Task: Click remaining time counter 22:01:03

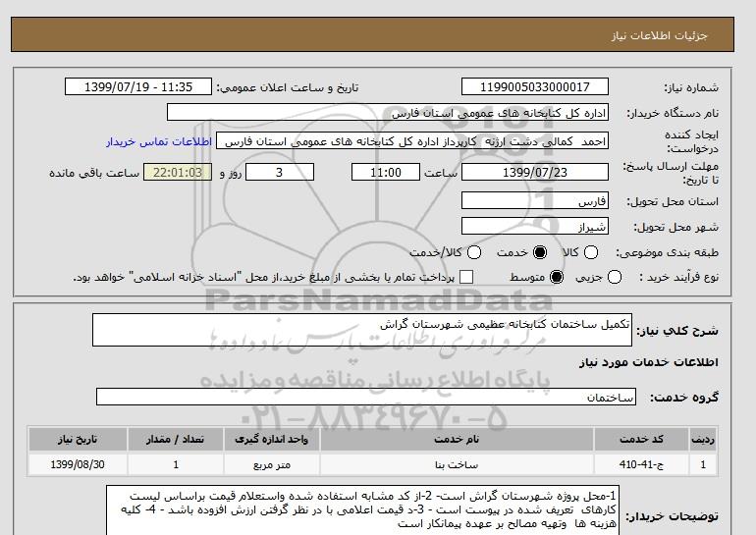Action: click(178, 173)
